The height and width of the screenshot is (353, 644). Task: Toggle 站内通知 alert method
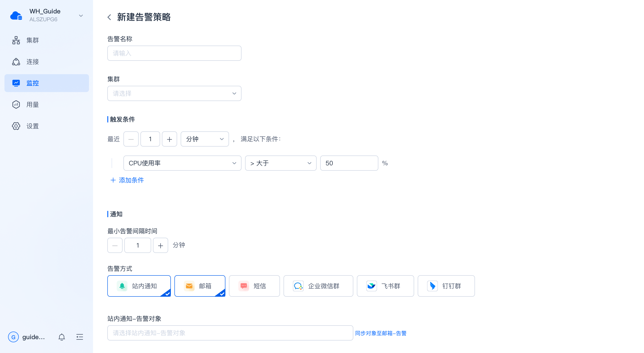(139, 286)
